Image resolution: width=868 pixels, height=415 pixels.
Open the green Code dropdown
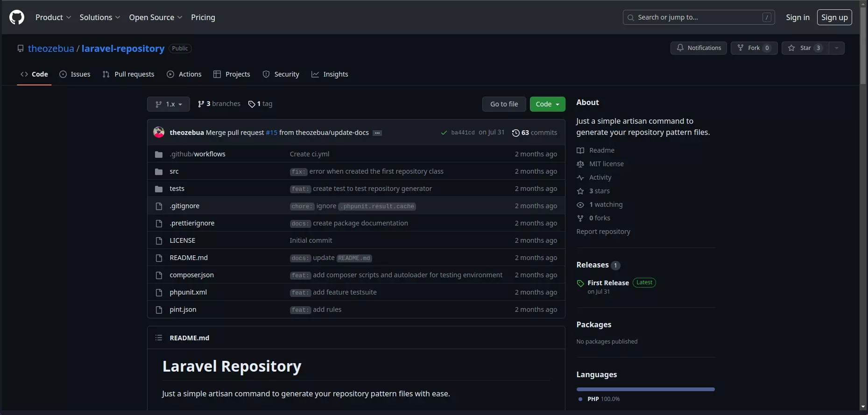tap(547, 104)
